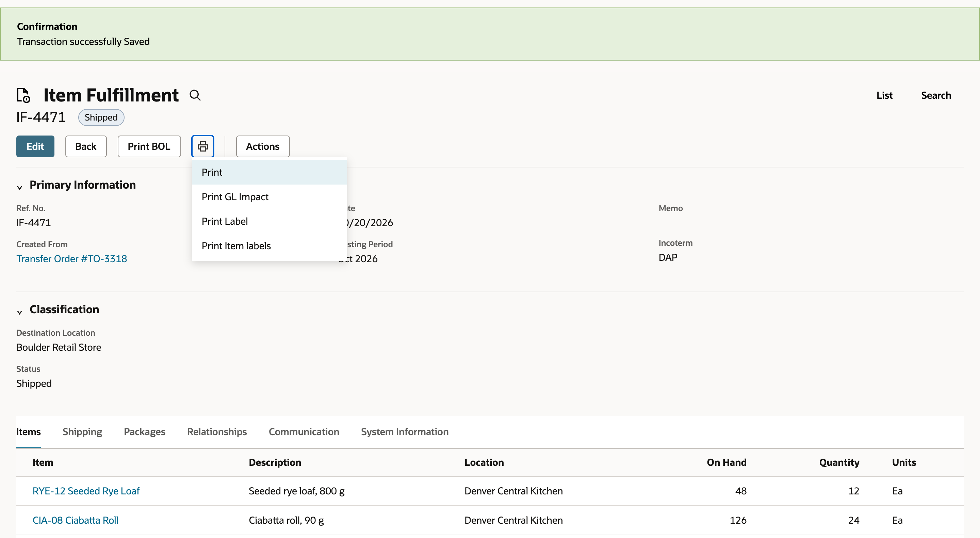
Task: Click the Back button
Action: (86, 146)
